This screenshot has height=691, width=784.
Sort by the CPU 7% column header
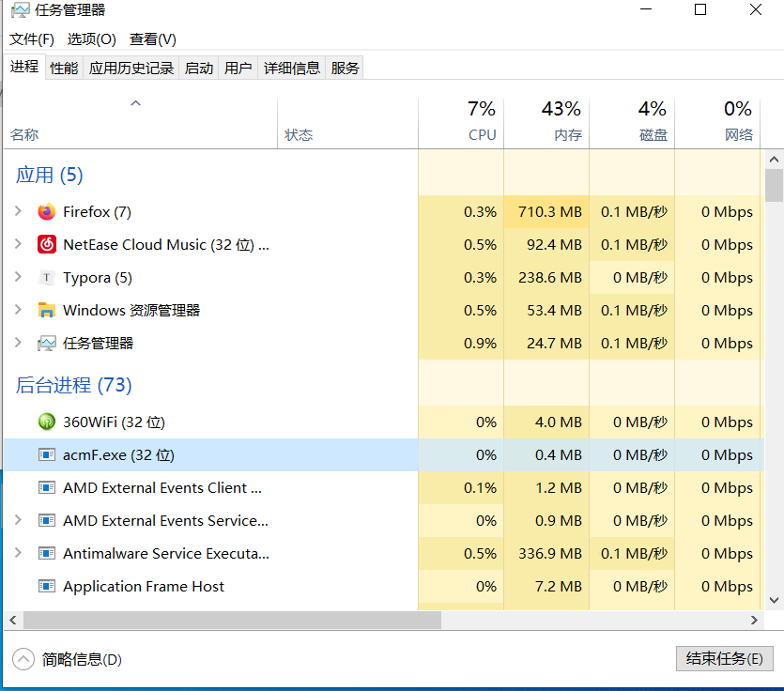(x=461, y=124)
